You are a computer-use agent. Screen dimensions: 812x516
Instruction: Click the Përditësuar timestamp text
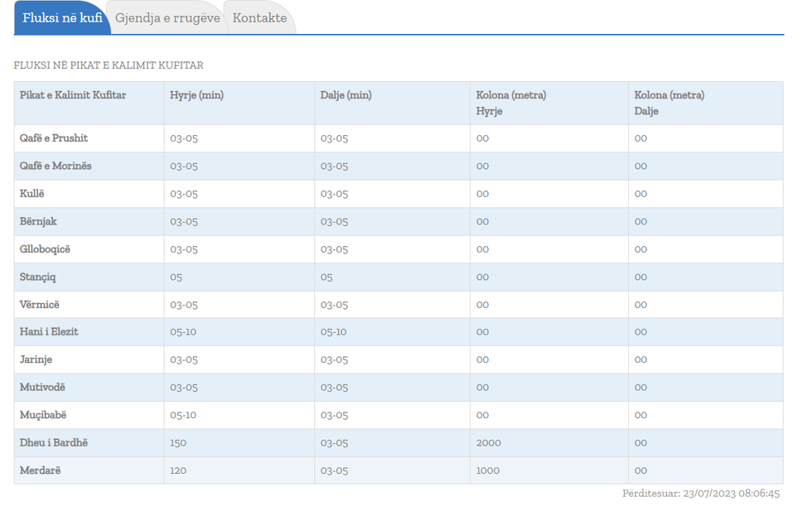(700, 494)
